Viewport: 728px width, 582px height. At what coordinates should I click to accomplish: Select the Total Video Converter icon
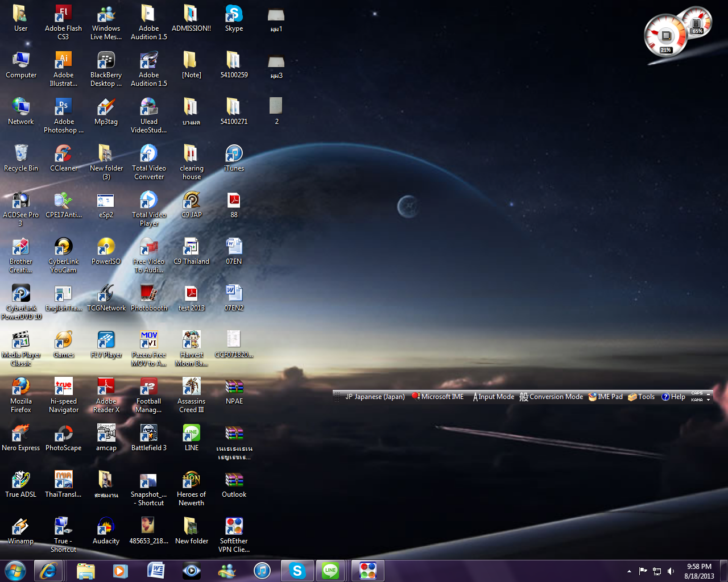[148, 162]
